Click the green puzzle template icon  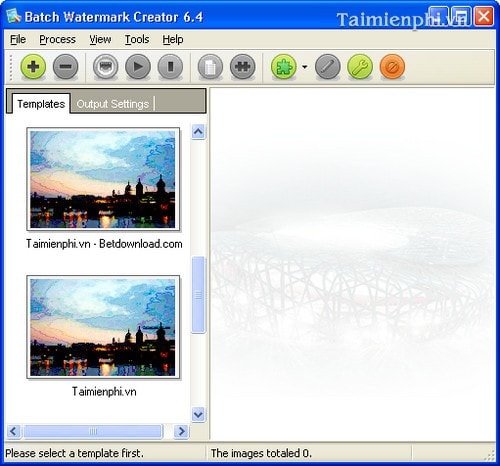click(284, 67)
